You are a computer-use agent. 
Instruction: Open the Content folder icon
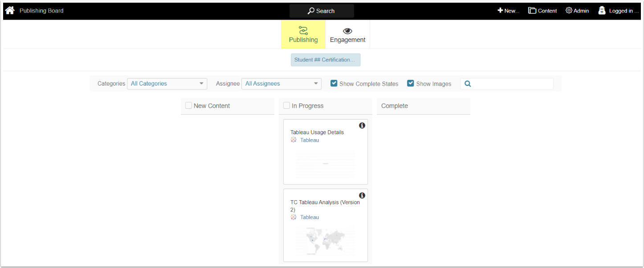pyautogui.click(x=532, y=11)
